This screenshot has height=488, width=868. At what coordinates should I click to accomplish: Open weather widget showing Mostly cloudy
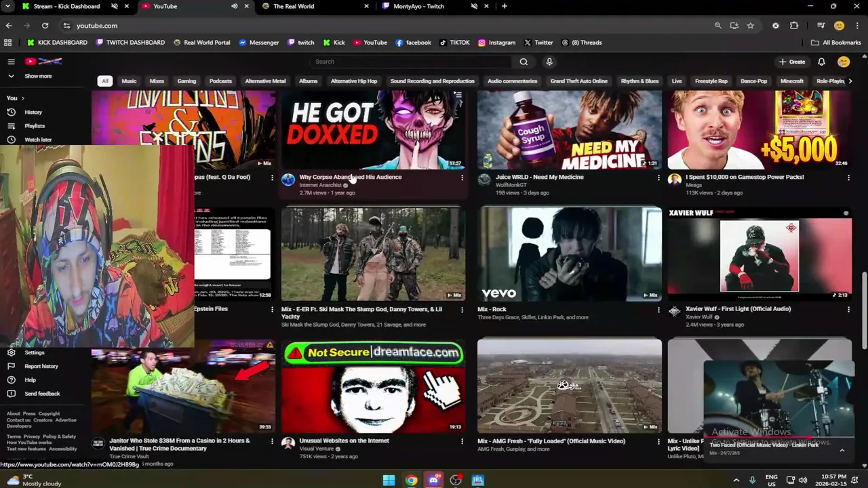tap(34, 481)
